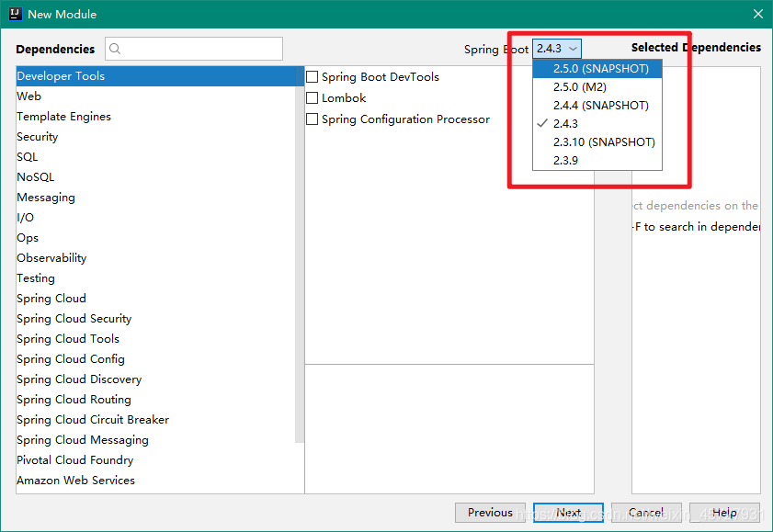The width and height of the screenshot is (773, 532).
Task: Open the Help dialog
Action: [x=725, y=513]
